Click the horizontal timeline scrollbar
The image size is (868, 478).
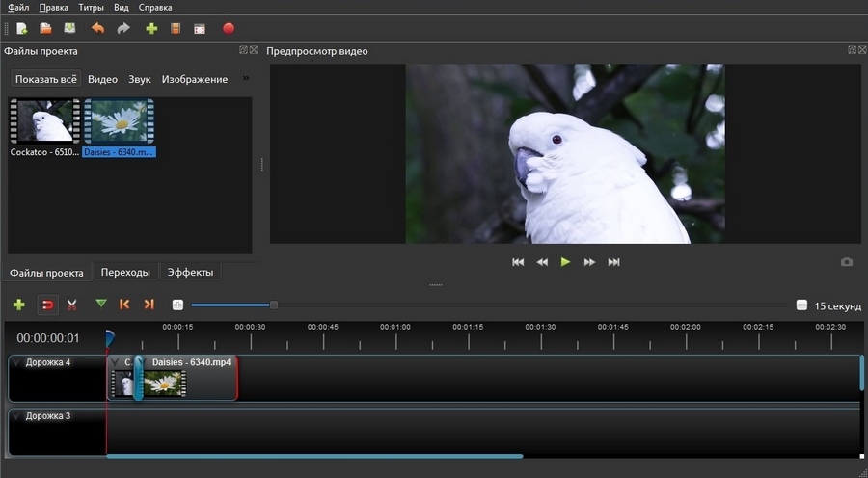tap(314, 457)
